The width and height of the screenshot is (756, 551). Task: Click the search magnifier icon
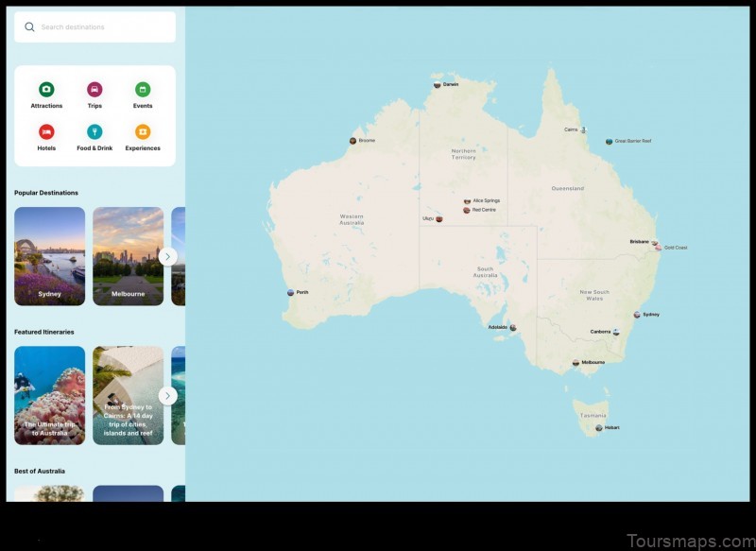point(28,26)
